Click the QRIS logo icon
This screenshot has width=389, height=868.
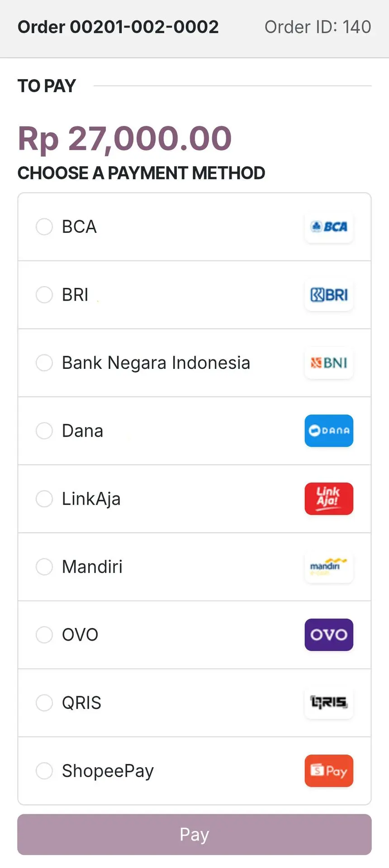tap(329, 703)
